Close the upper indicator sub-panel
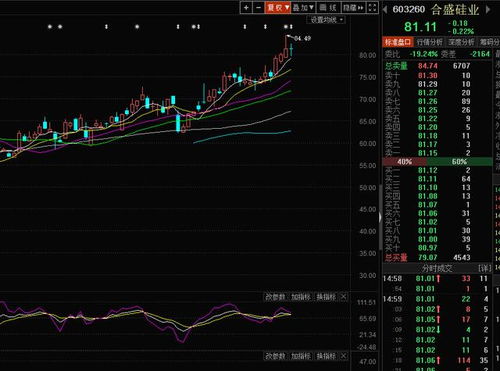The image size is (500, 371). coord(344,296)
